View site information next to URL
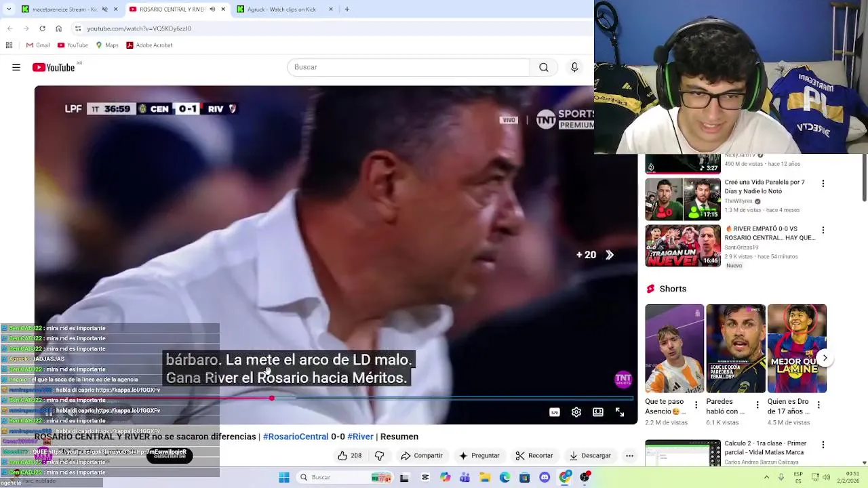868x488 pixels. point(78,28)
